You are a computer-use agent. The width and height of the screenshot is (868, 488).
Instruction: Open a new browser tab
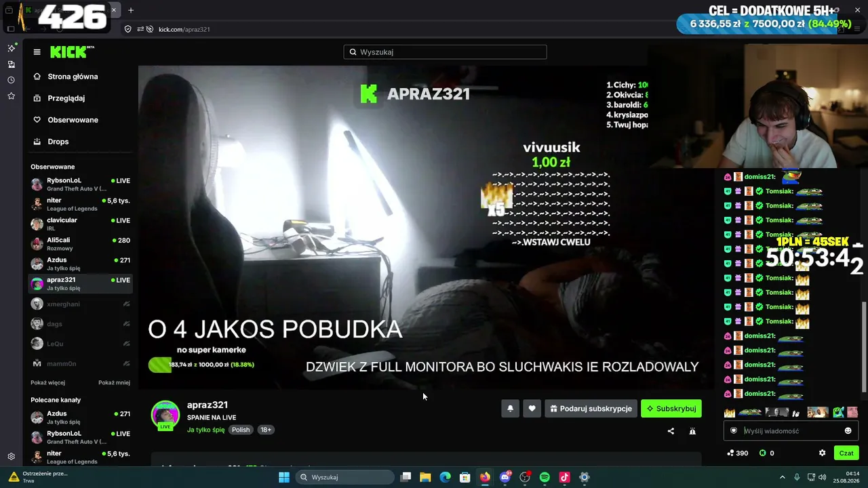tap(131, 10)
